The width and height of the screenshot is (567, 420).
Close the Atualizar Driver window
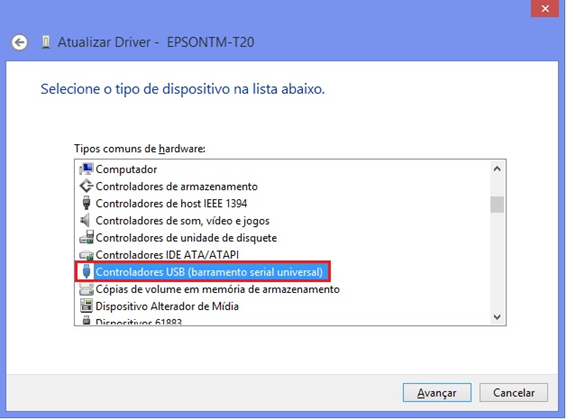[545, 8]
